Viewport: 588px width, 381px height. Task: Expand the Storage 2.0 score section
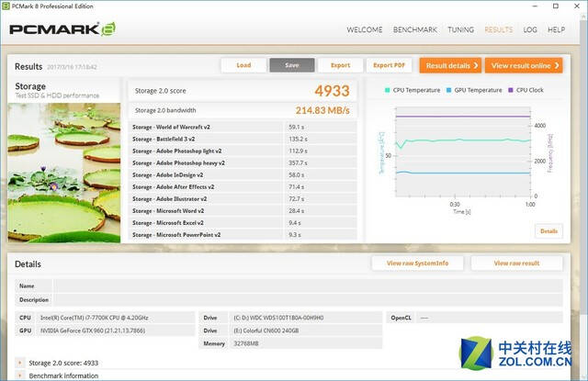pos(21,364)
